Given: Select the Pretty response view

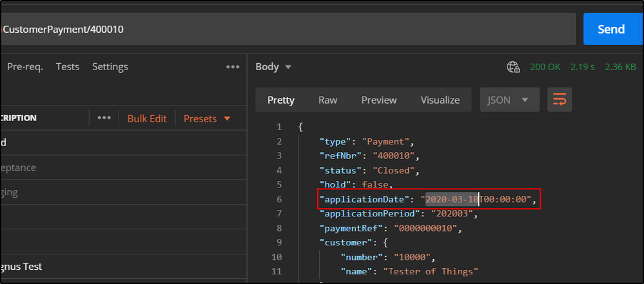Looking at the screenshot, I should [x=281, y=100].
